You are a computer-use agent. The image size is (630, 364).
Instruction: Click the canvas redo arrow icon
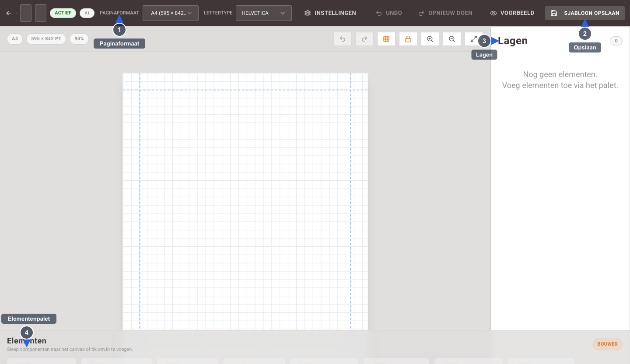click(x=364, y=39)
